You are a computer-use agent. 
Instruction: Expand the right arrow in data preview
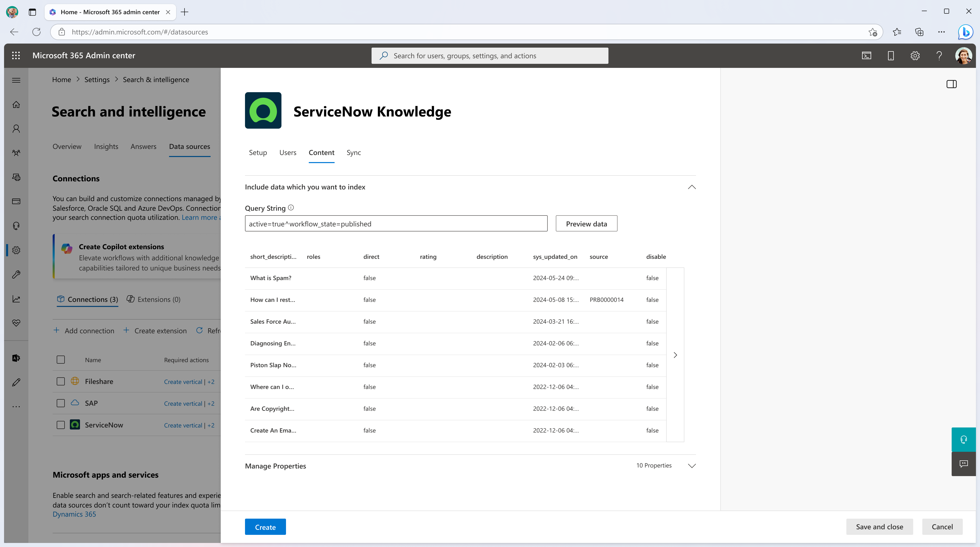pyautogui.click(x=675, y=355)
